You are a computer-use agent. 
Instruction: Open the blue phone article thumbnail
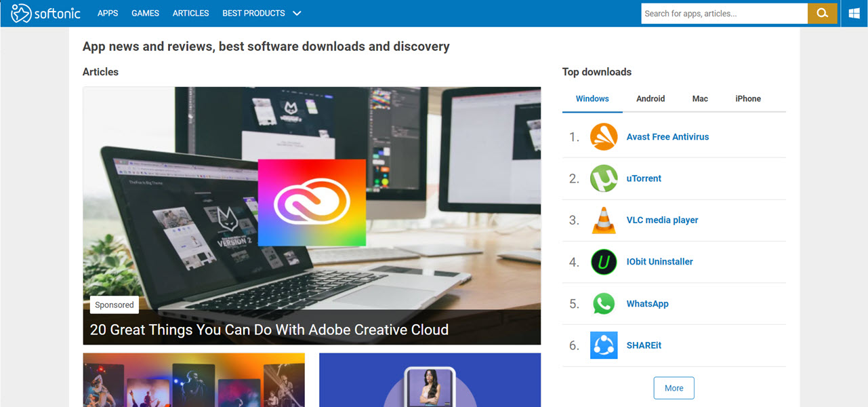tap(430, 380)
